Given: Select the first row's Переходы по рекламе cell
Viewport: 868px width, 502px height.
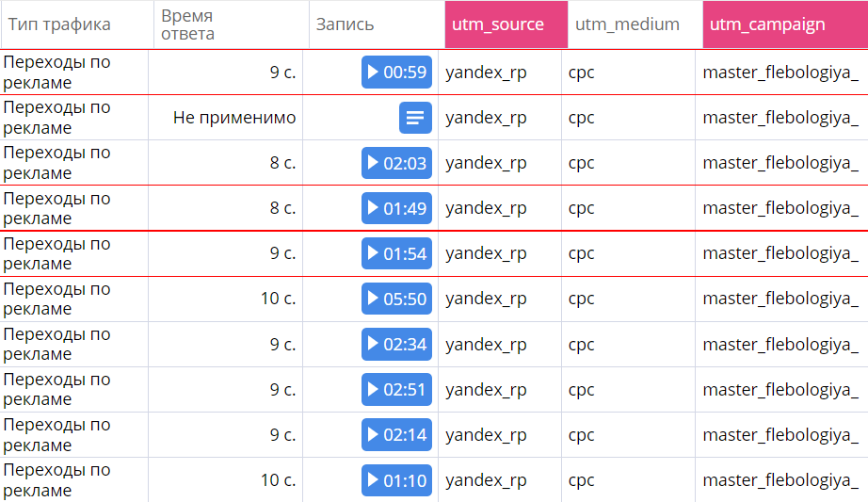Looking at the screenshot, I should 57,73.
